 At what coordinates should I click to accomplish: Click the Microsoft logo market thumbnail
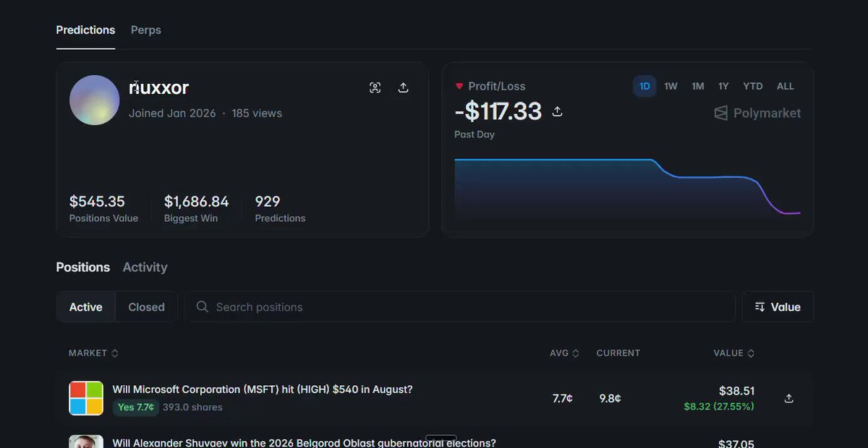tap(86, 398)
